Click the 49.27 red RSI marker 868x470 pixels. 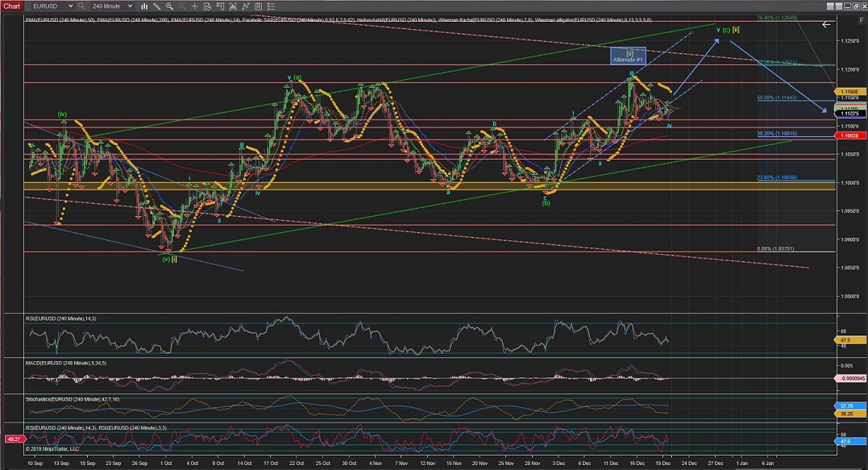click(12, 440)
